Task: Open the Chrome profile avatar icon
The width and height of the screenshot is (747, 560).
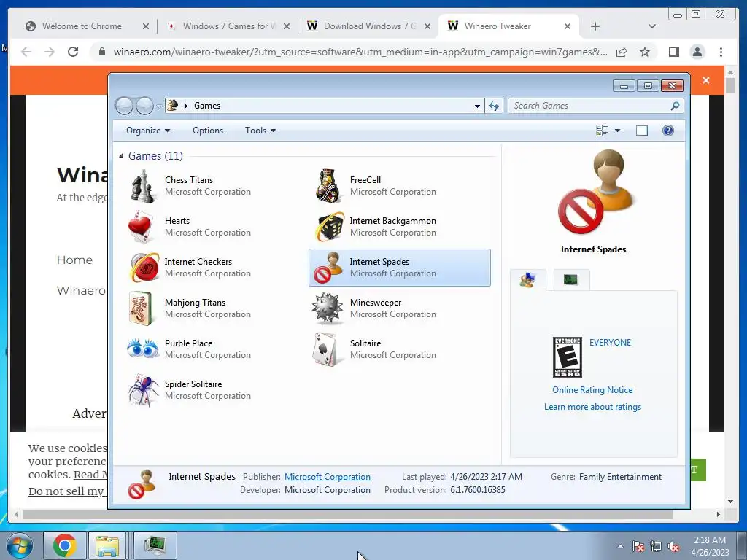Action: point(697,52)
